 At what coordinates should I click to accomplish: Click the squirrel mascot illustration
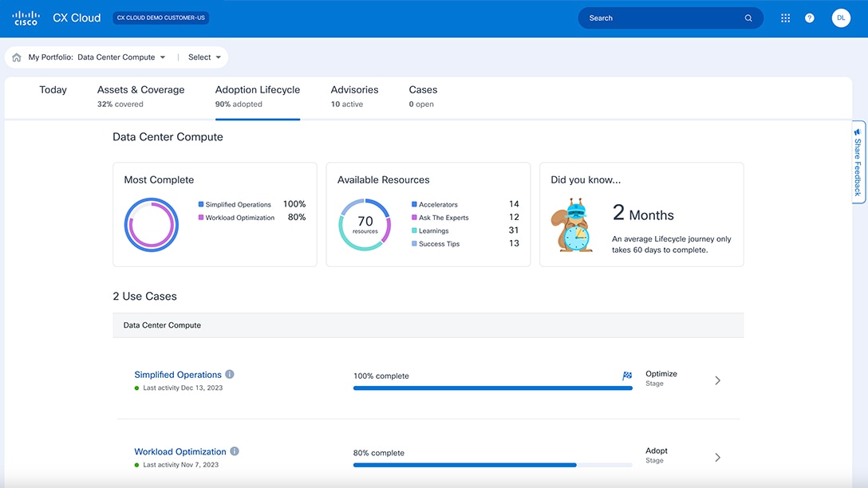pyautogui.click(x=572, y=225)
